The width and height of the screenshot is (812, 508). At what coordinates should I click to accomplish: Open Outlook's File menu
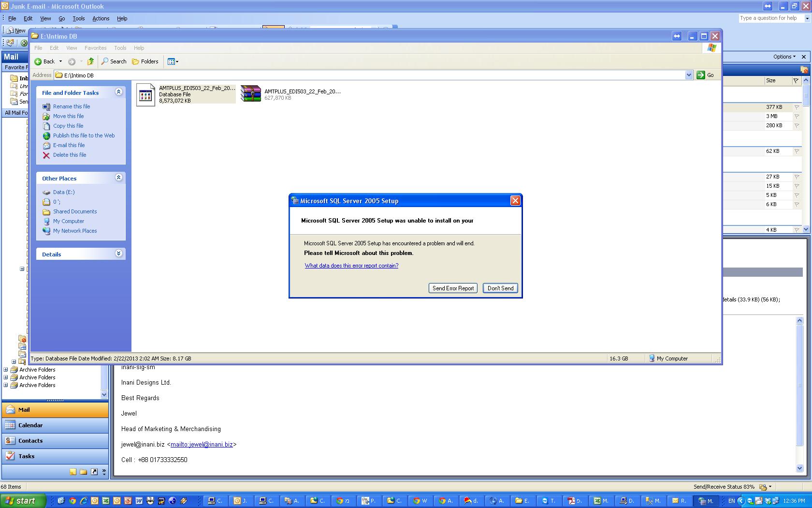[x=12, y=18]
